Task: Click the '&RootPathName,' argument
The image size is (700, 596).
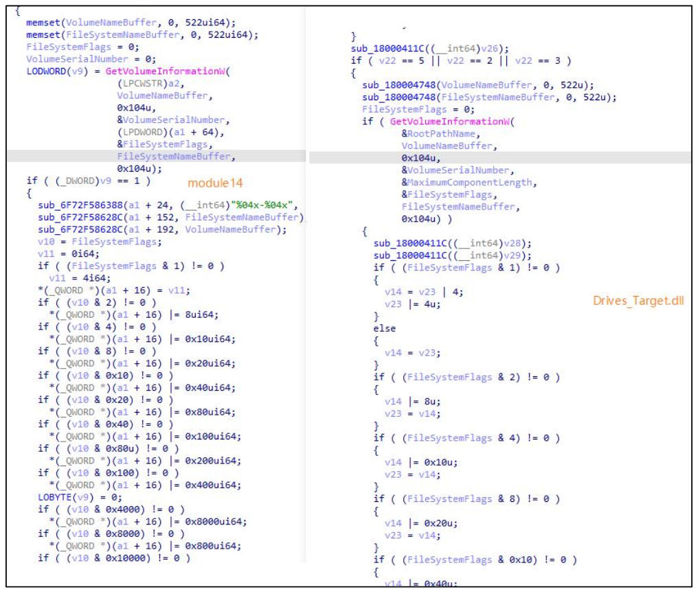Action: [x=441, y=134]
